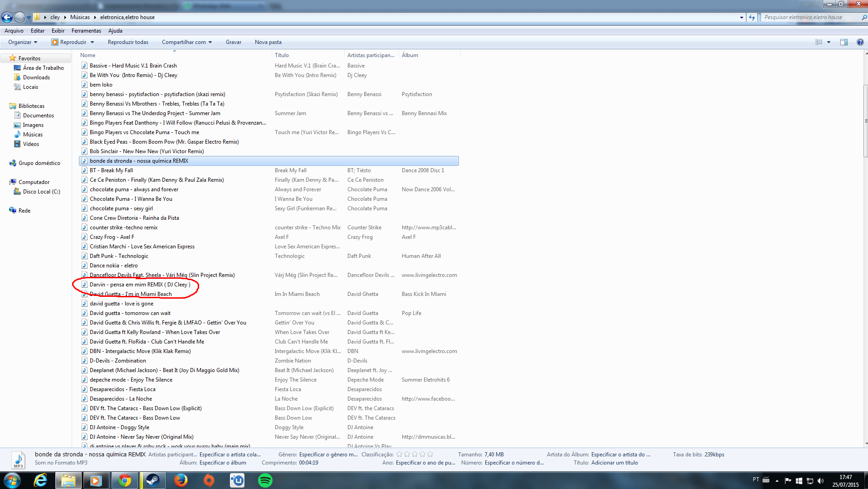Click the volume speaker tray icon

(820, 481)
